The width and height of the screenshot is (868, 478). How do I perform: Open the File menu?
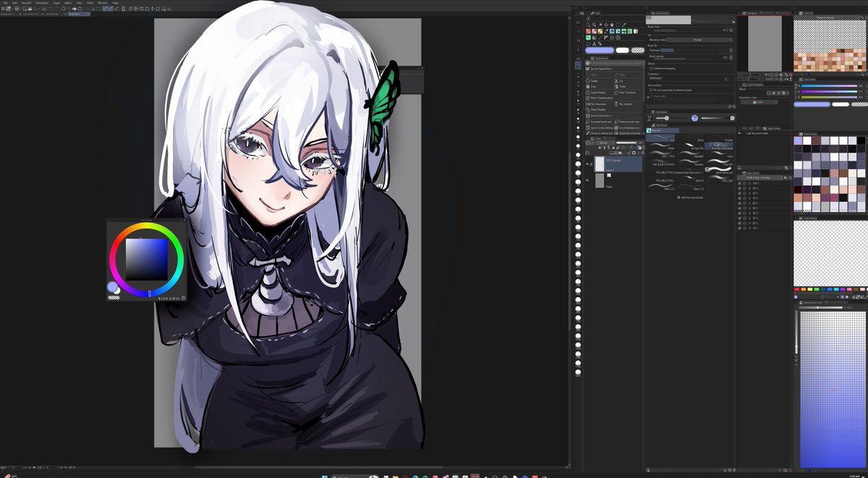(x=5, y=3)
